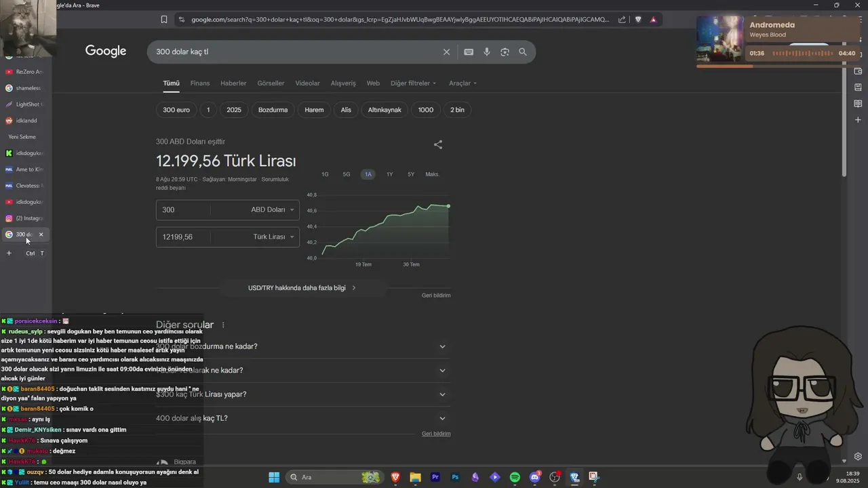Screen dimensions: 868x488
Task: Open Google Lens image search
Action: point(505,52)
